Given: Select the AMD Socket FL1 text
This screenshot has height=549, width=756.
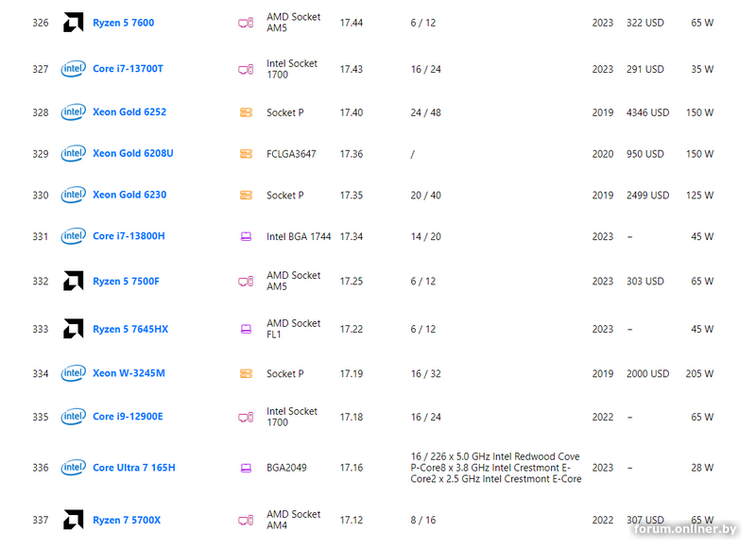Looking at the screenshot, I should click(294, 329).
